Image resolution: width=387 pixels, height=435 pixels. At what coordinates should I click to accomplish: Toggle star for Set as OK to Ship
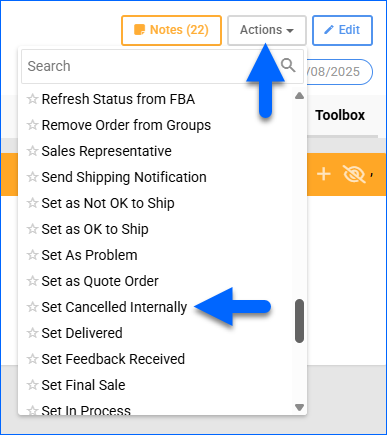[32, 229]
